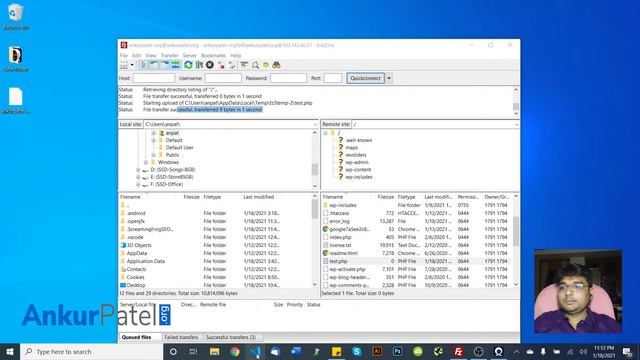Search files with the binoculars icon
This screenshot has width=640, height=360.
[277, 65]
